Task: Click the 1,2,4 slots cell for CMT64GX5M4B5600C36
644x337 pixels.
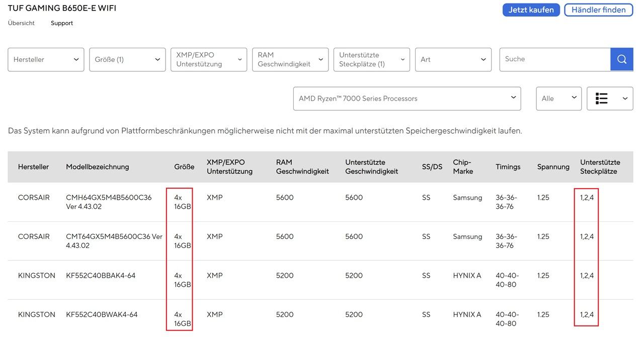Action: point(587,236)
